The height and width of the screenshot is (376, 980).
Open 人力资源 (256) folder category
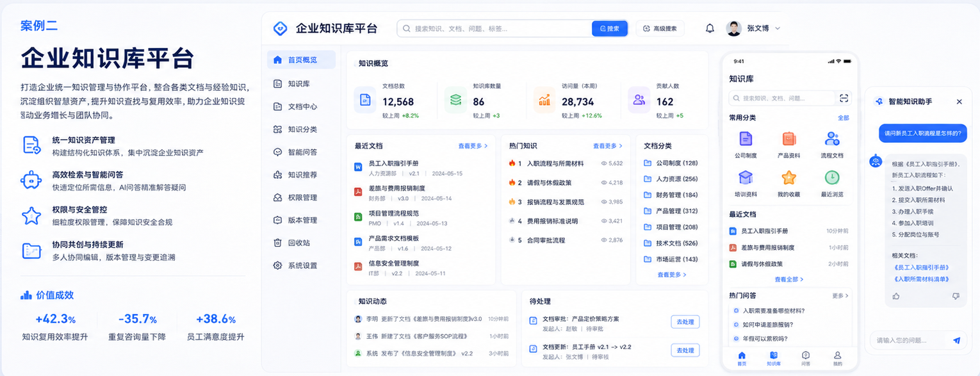[671, 179]
